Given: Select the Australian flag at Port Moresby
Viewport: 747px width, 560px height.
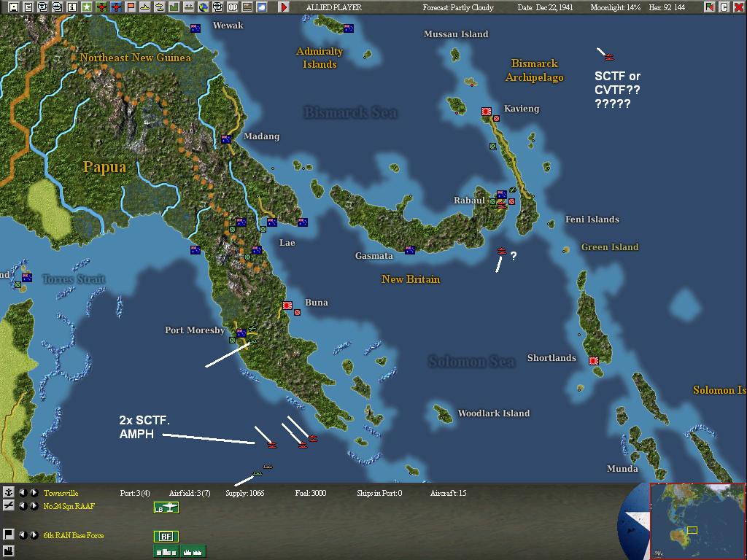Looking at the screenshot, I should click(241, 332).
